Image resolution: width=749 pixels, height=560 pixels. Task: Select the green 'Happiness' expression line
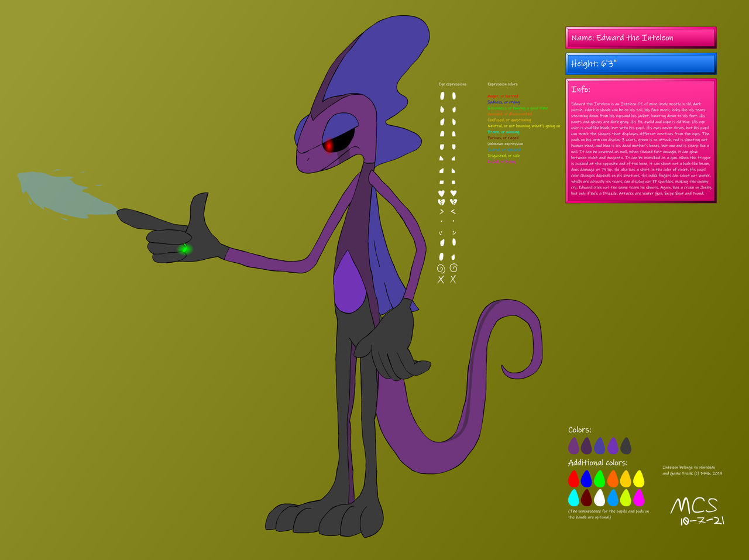coord(518,108)
